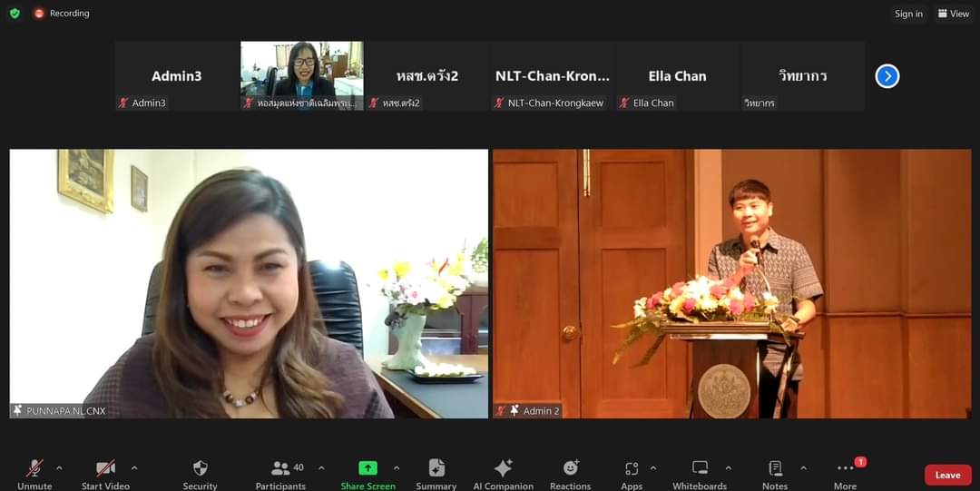The image size is (980, 491).
Task: Click Sign in at the top
Action: click(908, 14)
